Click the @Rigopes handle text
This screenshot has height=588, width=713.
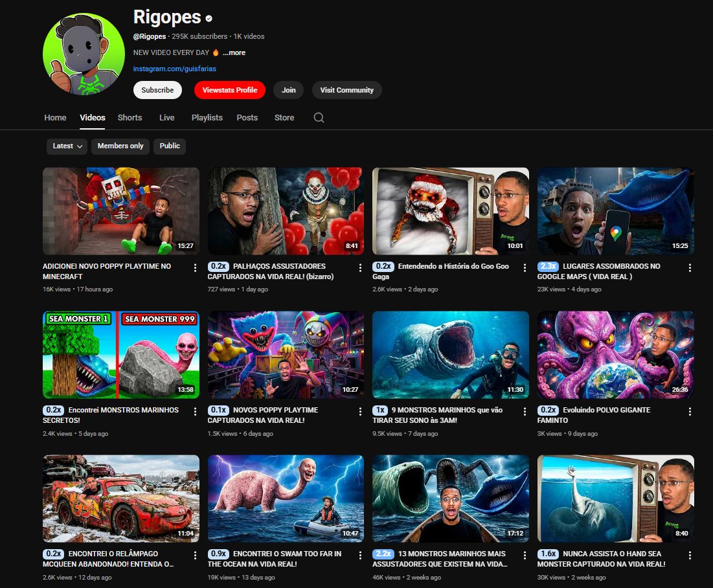pyautogui.click(x=149, y=36)
